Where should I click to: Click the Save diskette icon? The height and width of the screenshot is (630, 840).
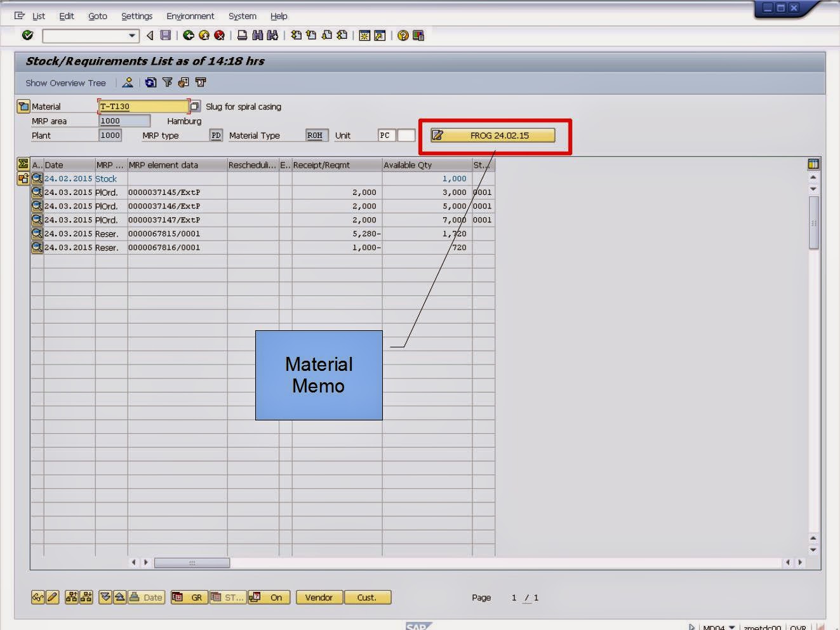point(166,36)
